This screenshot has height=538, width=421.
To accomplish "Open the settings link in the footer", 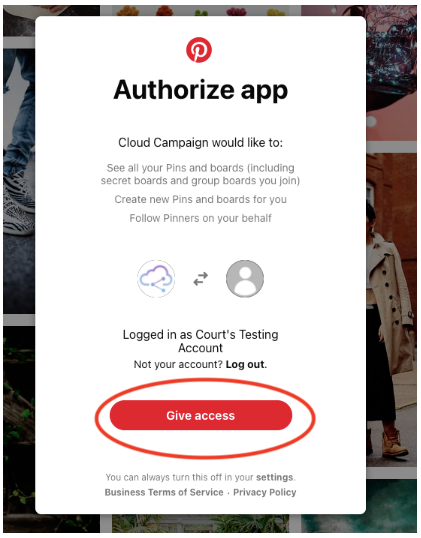I will coord(275,477).
